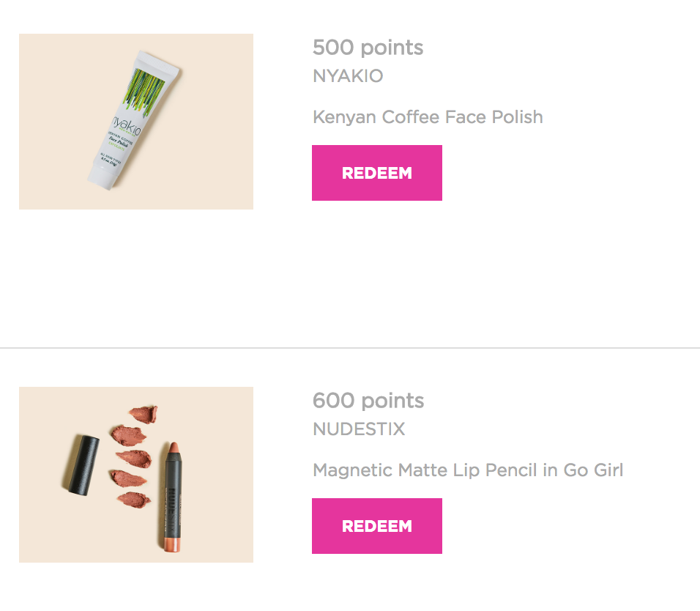Select the Kenyan Coffee Face Polish title

coord(428,117)
